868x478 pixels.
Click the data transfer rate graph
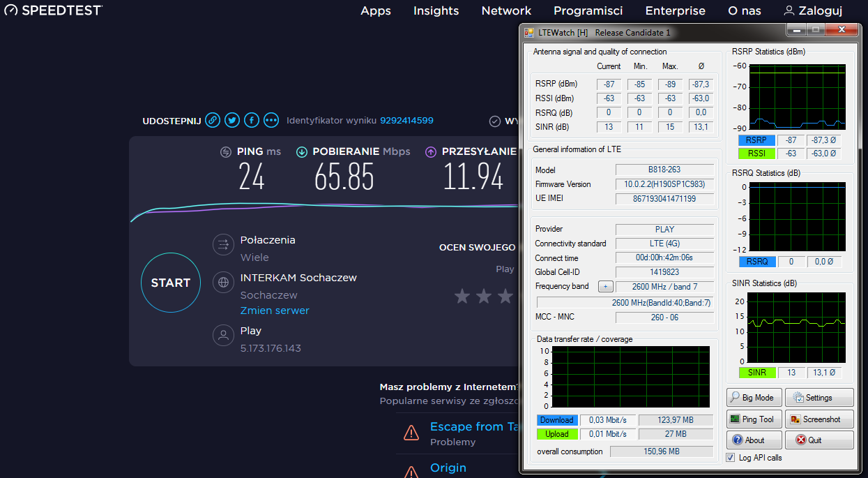click(x=630, y=378)
